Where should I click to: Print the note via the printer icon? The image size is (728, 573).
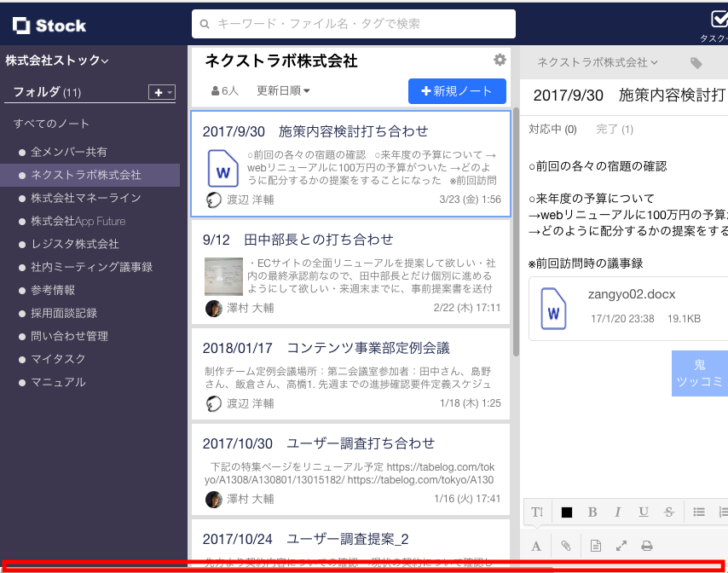coord(647,545)
